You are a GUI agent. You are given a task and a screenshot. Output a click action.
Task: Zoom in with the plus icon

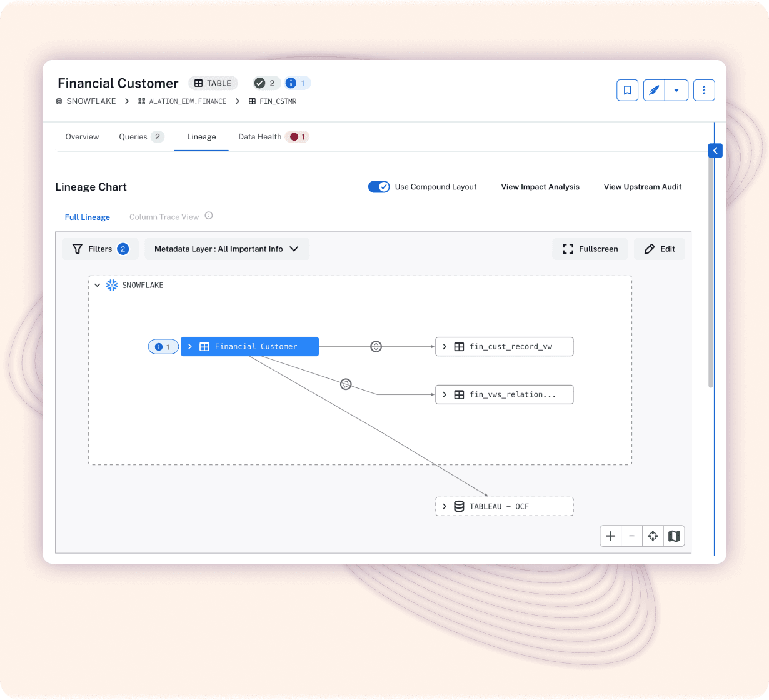pos(610,536)
